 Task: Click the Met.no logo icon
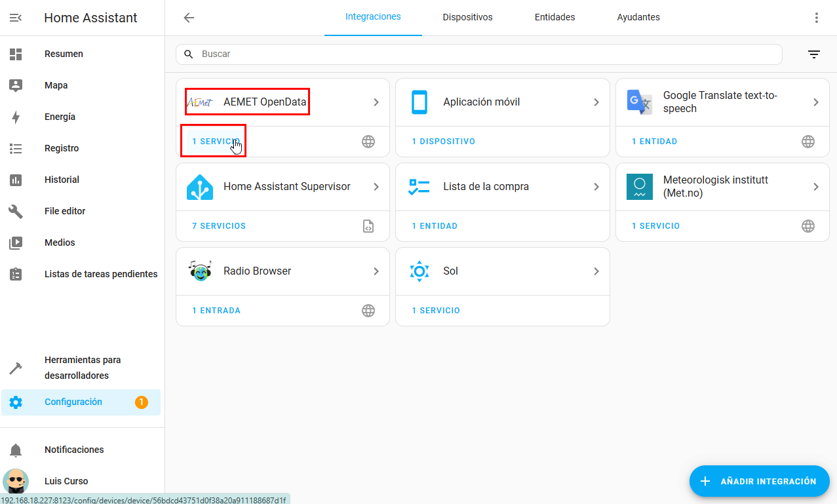pyautogui.click(x=639, y=187)
